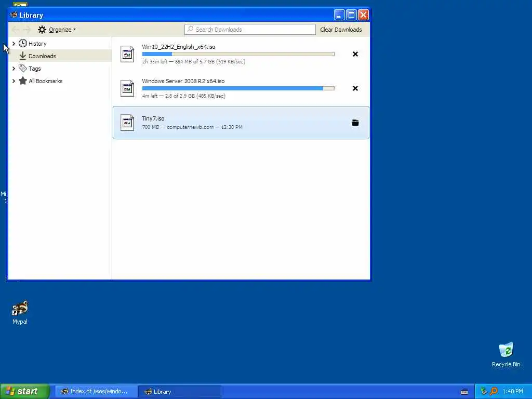Click the keyboard icon in the taskbar
Viewport: 532px width, 399px height.
pos(464,392)
